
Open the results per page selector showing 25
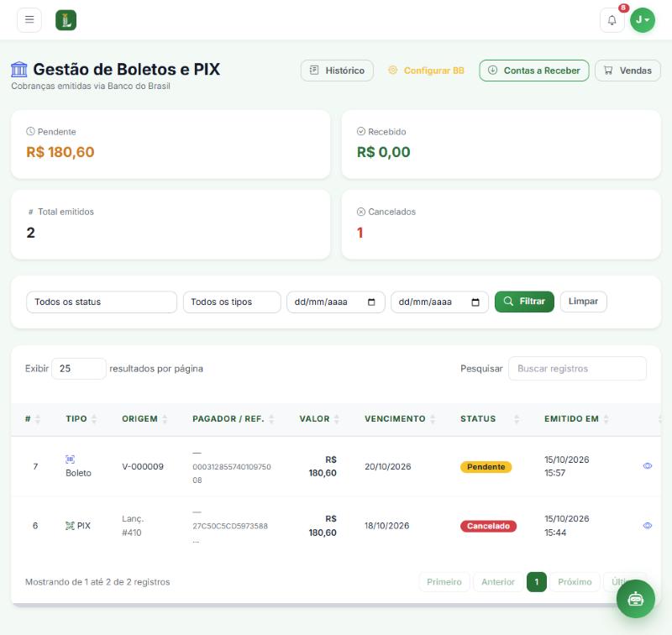click(x=79, y=369)
